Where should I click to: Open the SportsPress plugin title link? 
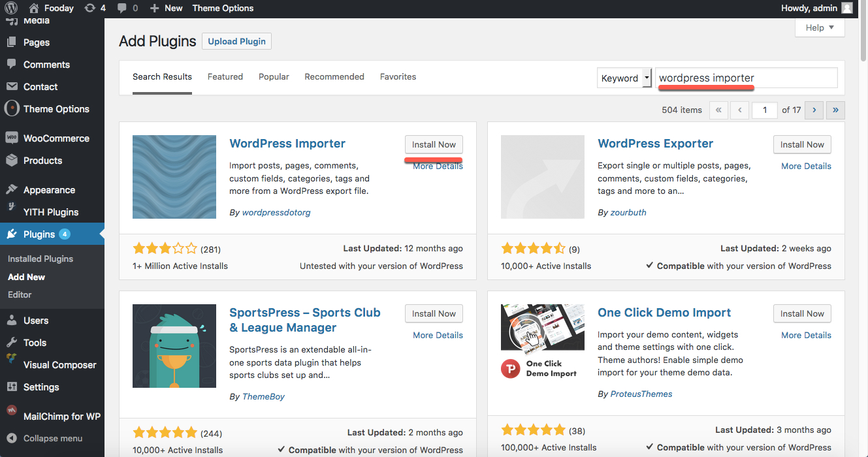[x=305, y=320]
